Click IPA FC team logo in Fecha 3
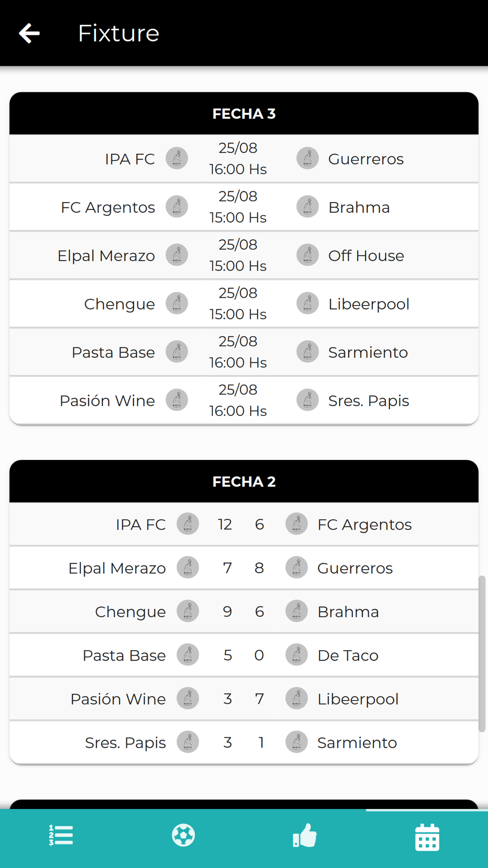 click(177, 159)
